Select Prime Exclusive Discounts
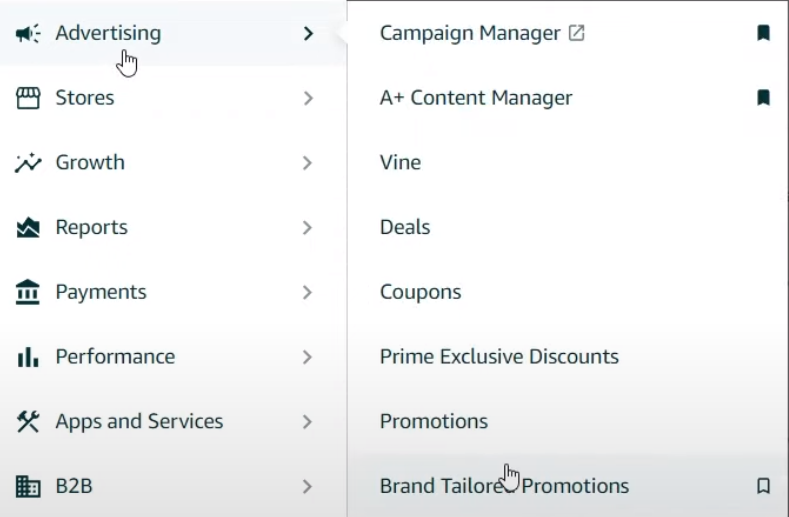Screen dimensions: 789x517 click(x=499, y=357)
